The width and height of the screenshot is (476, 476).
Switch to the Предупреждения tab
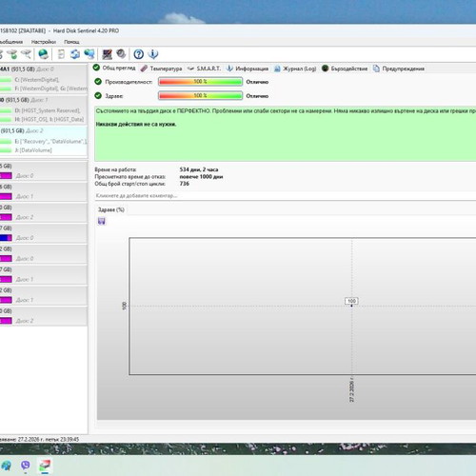399,69
